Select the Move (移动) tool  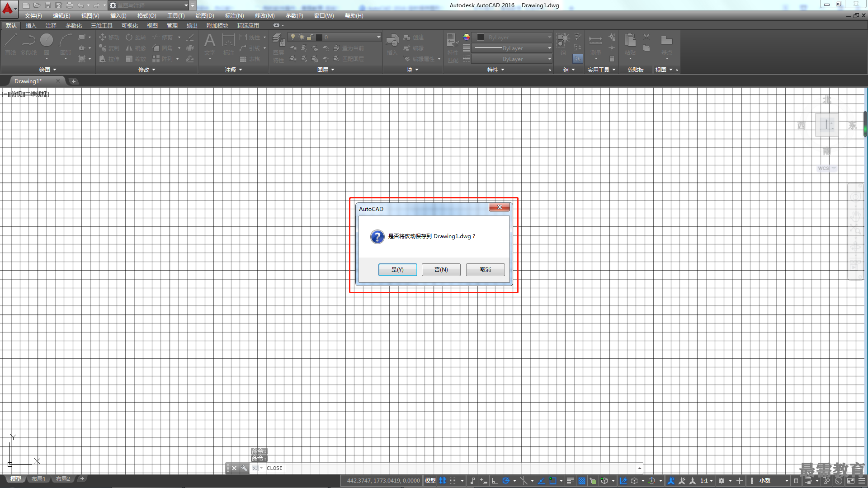pyautogui.click(x=109, y=37)
